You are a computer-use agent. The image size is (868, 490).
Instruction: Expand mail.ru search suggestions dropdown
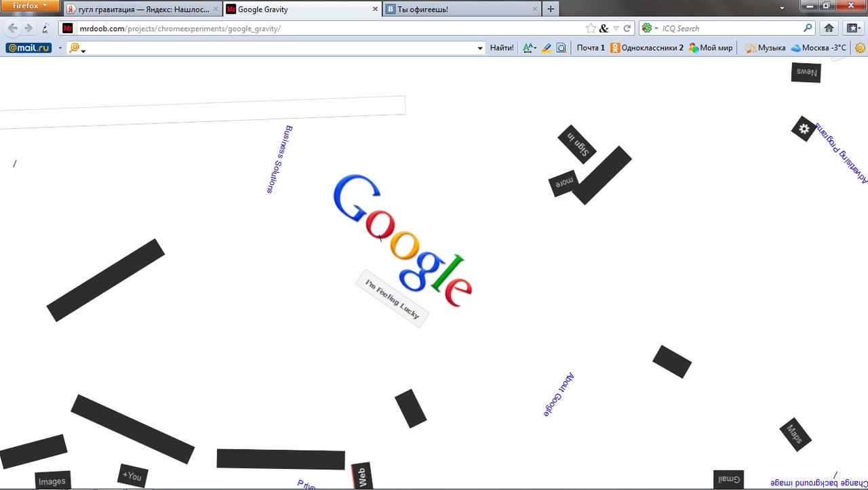[480, 48]
